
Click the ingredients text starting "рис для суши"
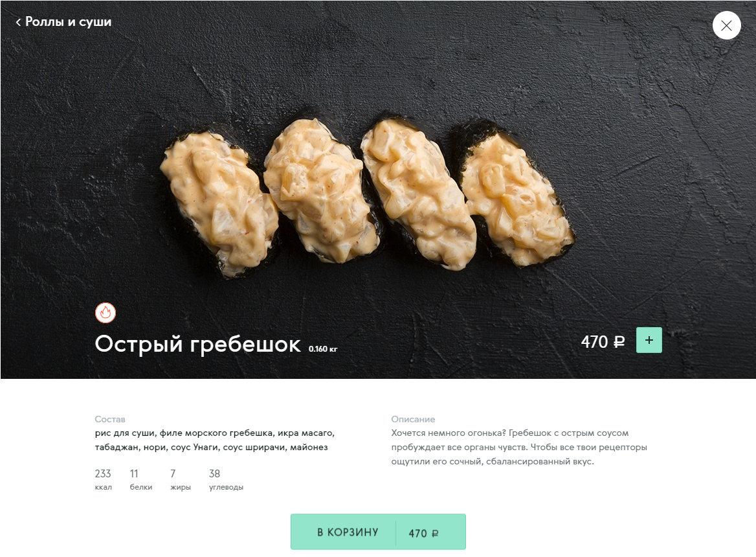coord(214,440)
